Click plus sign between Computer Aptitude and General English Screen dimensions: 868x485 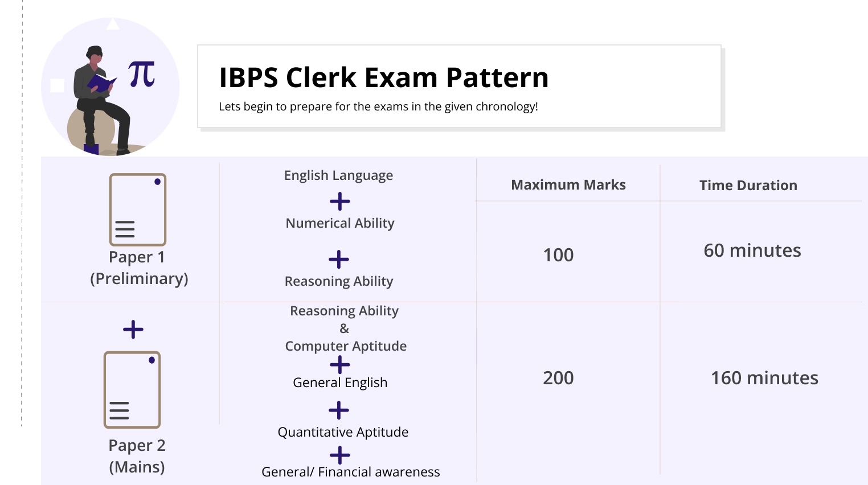click(340, 364)
